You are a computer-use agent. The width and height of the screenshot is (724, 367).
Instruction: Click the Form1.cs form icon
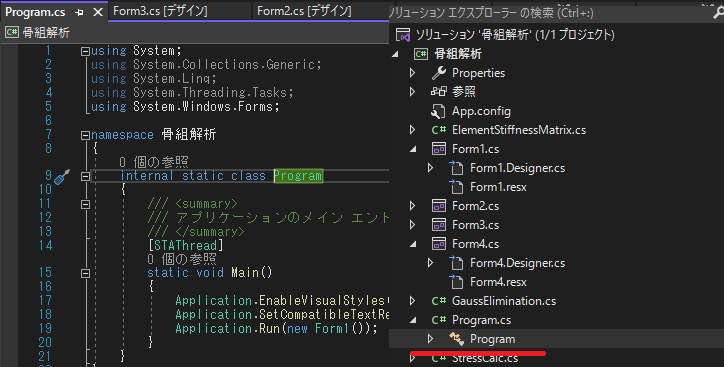(x=439, y=149)
